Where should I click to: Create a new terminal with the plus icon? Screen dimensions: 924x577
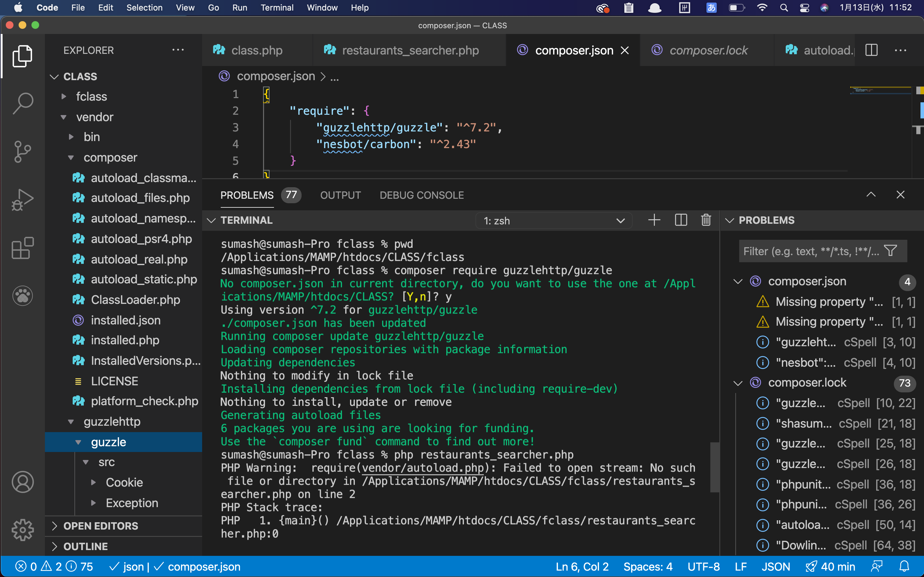click(x=654, y=220)
